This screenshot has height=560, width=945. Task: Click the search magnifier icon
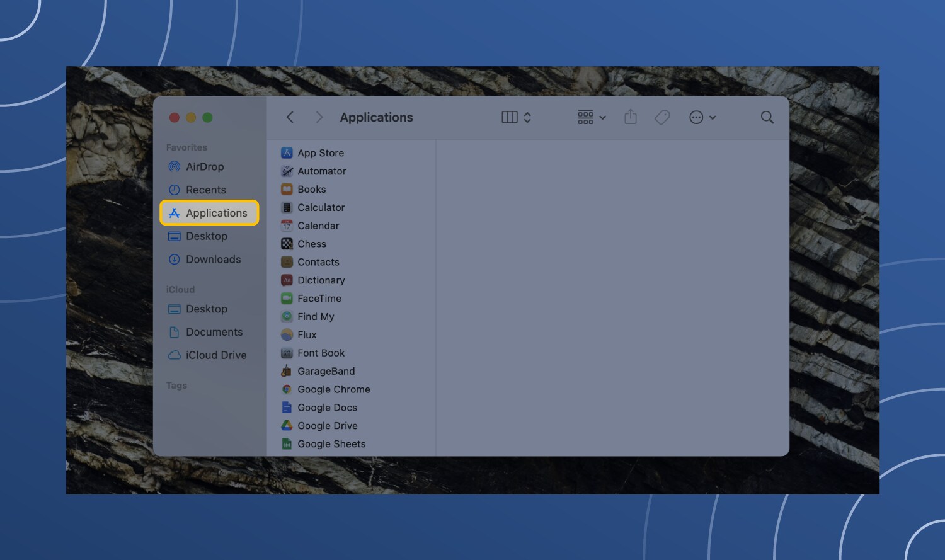(x=767, y=117)
